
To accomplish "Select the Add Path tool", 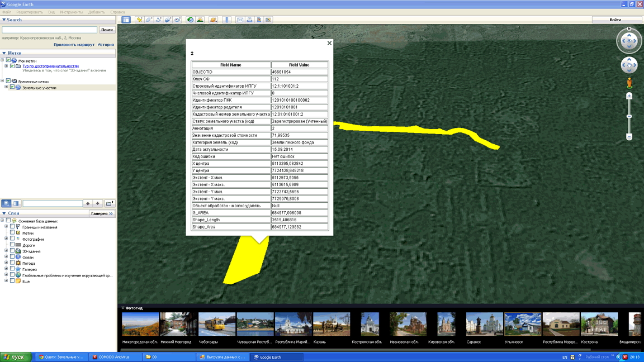I will point(159,20).
